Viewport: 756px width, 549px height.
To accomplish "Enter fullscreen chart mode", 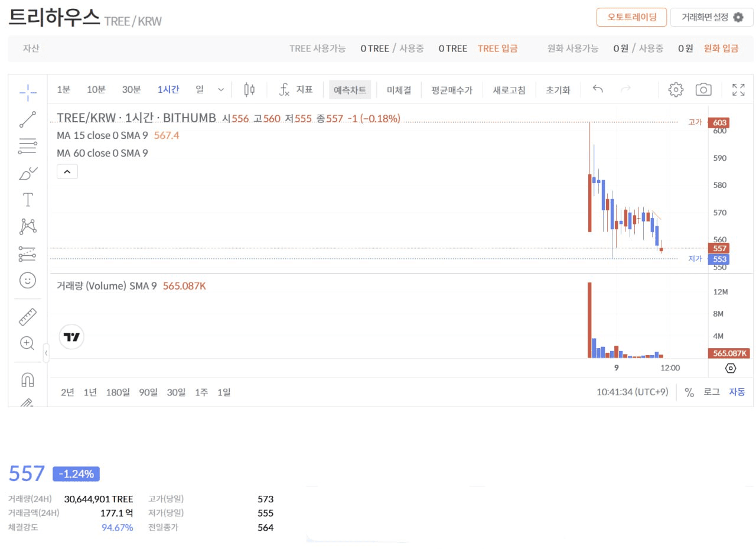I will (x=738, y=90).
